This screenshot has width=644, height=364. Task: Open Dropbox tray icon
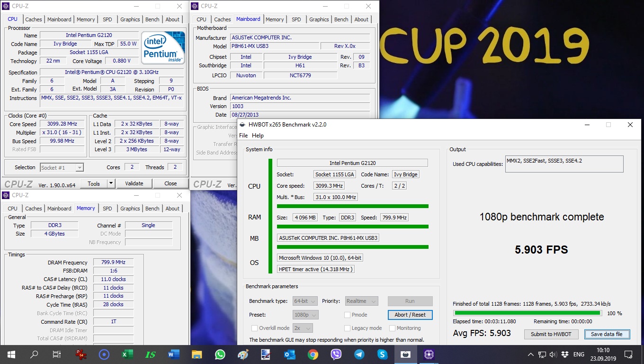tap(565, 354)
